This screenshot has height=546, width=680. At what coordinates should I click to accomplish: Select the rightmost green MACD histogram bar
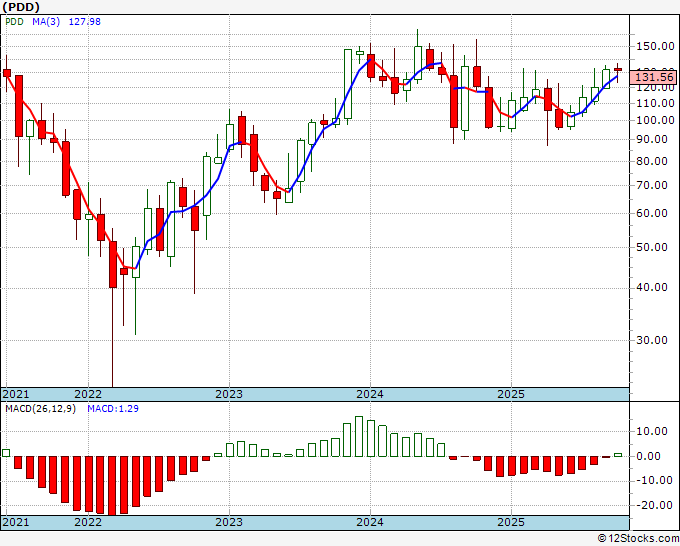coord(618,455)
